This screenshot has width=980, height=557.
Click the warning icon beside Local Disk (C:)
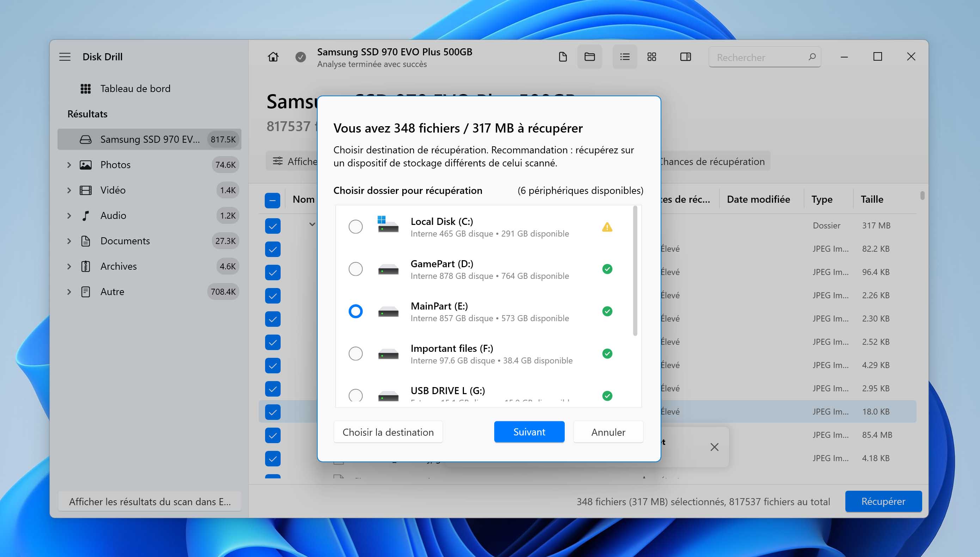[x=607, y=227]
